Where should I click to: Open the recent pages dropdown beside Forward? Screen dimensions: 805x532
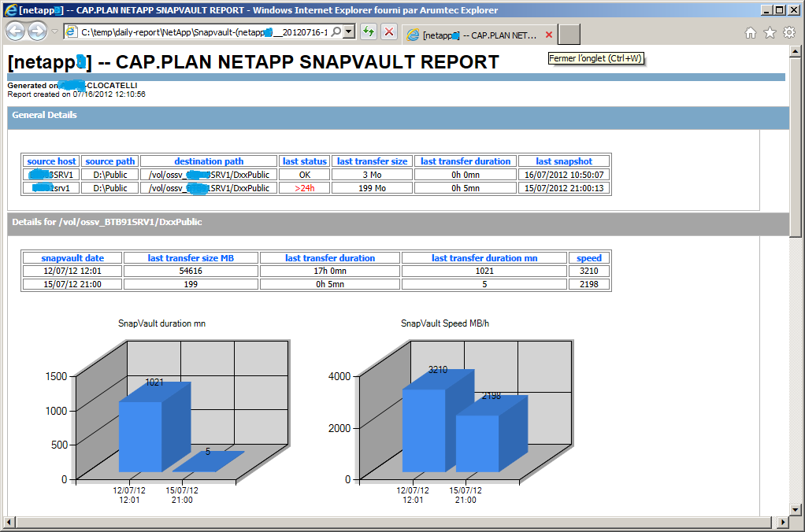tap(54, 32)
